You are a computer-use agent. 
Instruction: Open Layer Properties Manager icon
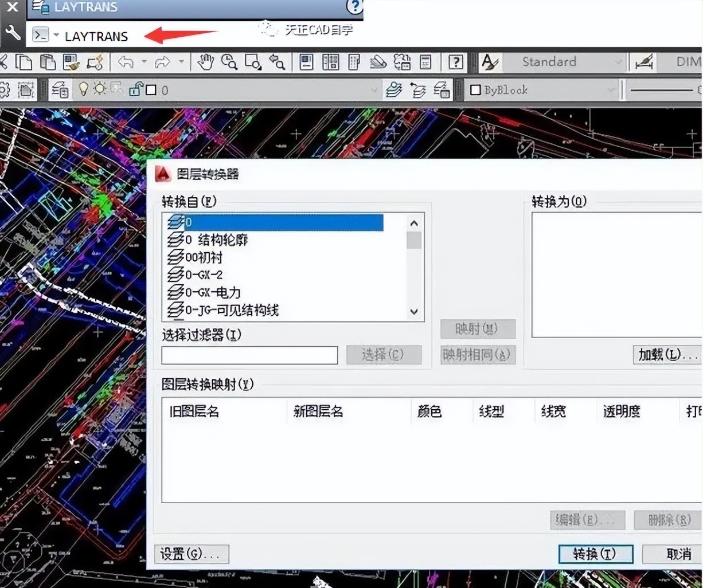click(60, 90)
